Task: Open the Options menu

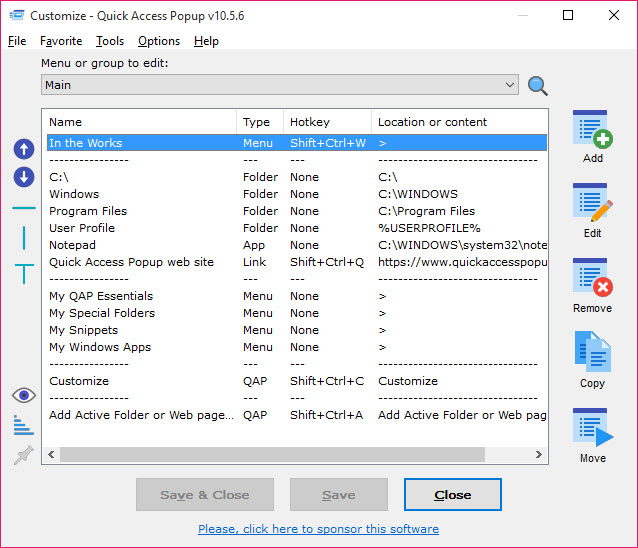Action: pyautogui.click(x=159, y=41)
